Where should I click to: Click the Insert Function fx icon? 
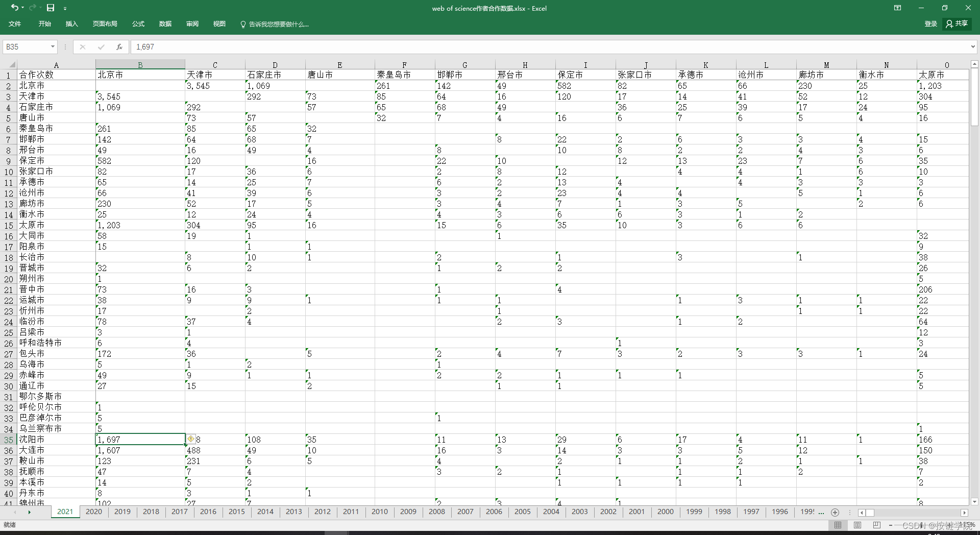click(119, 46)
